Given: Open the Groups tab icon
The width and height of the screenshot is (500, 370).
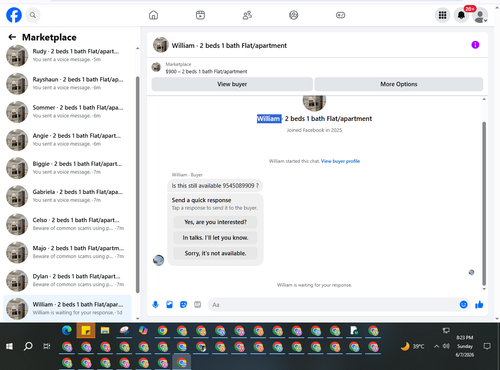Looking at the screenshot, I should click(x=294, y=15).
